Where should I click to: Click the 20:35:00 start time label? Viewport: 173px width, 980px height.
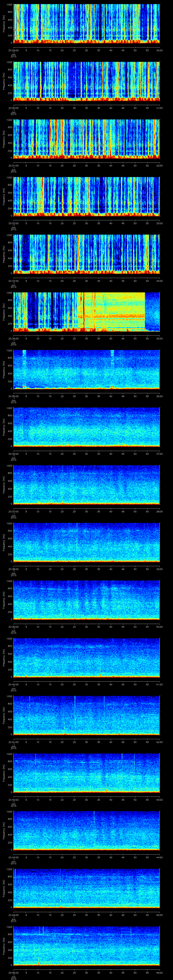[14, 396]
